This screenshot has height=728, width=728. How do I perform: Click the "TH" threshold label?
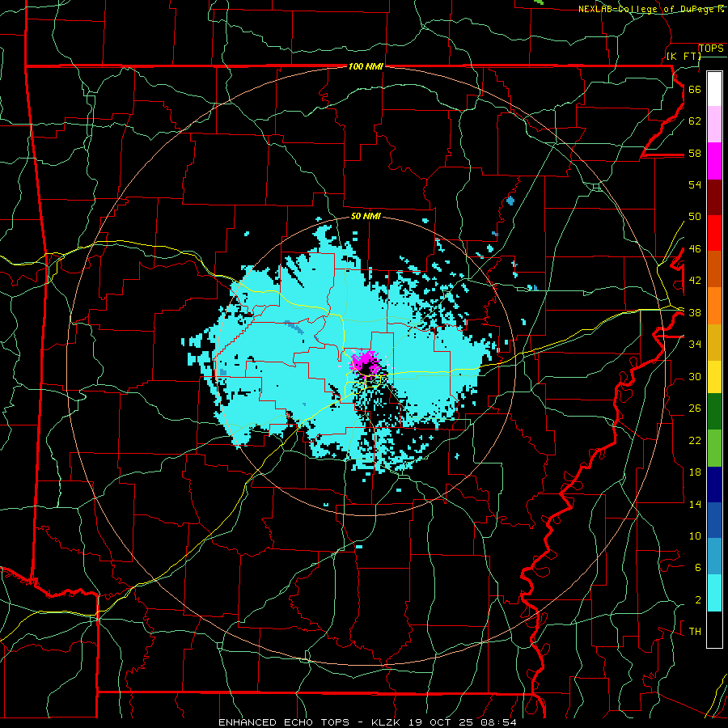(x=695, y=631)
